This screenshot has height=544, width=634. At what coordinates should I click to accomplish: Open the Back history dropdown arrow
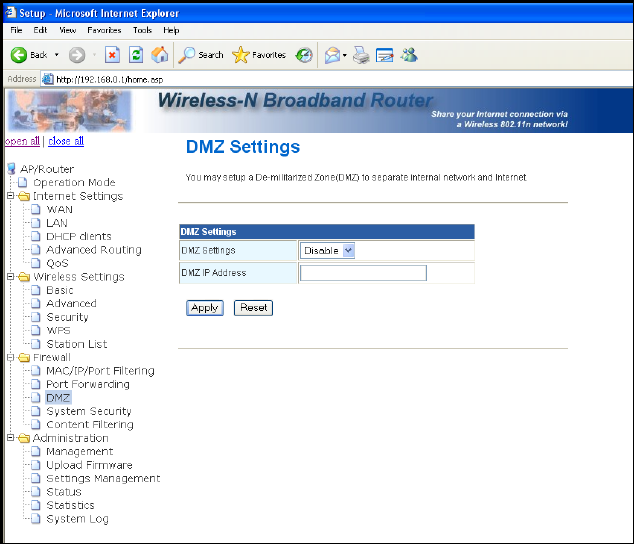pyautogui.click(x=57, y=55)
